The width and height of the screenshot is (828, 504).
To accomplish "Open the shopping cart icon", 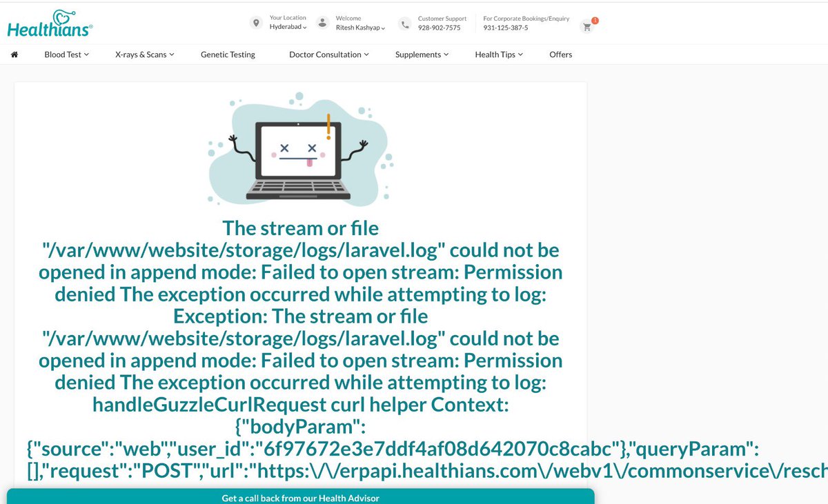I will [587, 27].
